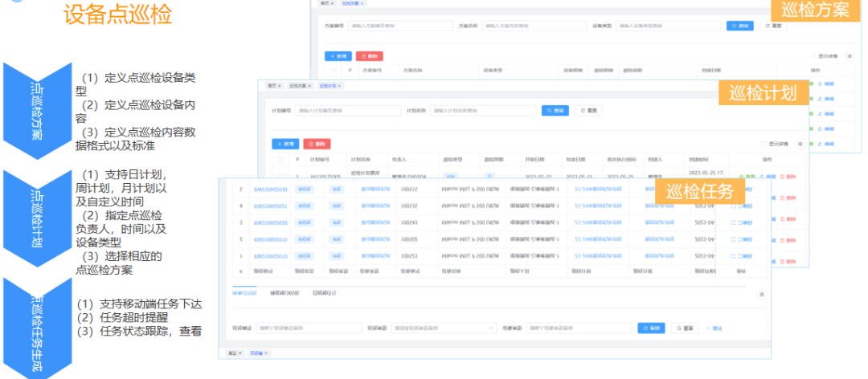Viewport: 868px width, 379px height.
Task: Select the active 巡检方案 tab in 巡检方案 window
Action: 351,3
